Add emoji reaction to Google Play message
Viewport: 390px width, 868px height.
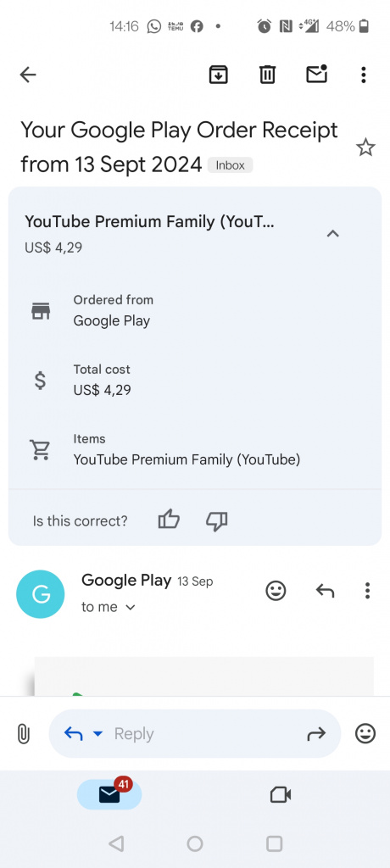pos(276,591)
